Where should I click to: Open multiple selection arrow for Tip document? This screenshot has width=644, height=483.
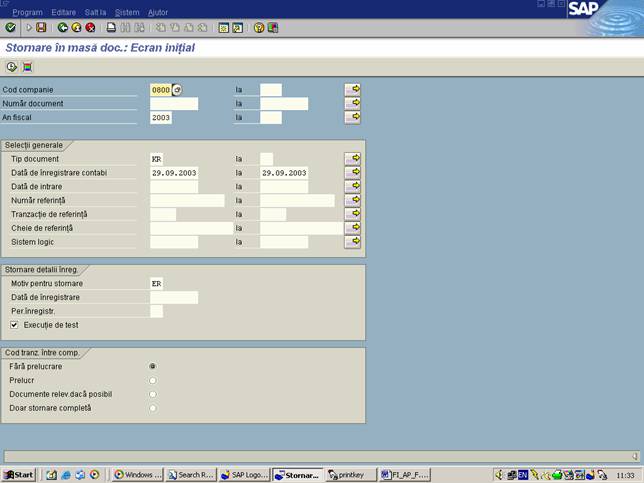click(352, 159)
